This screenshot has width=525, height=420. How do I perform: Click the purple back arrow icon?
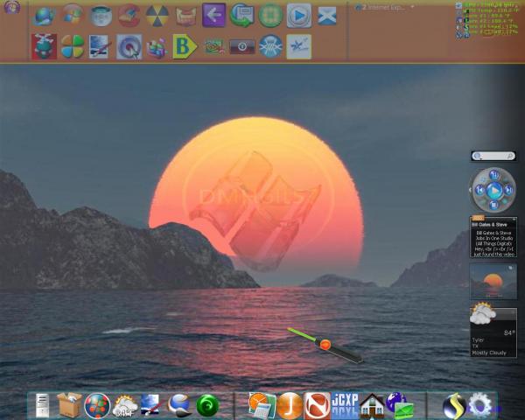pyautogui.click(x=213, y=15)
